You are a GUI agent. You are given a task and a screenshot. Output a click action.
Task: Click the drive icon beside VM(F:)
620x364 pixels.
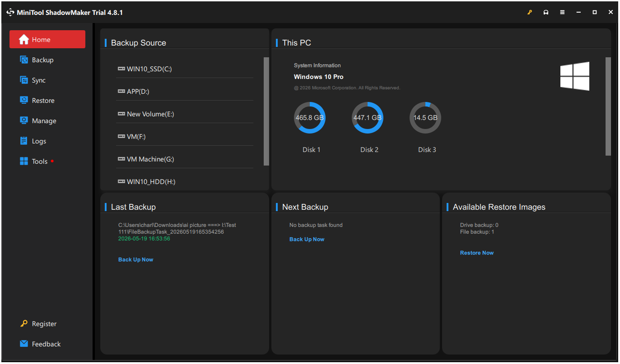tap(121, 137)
